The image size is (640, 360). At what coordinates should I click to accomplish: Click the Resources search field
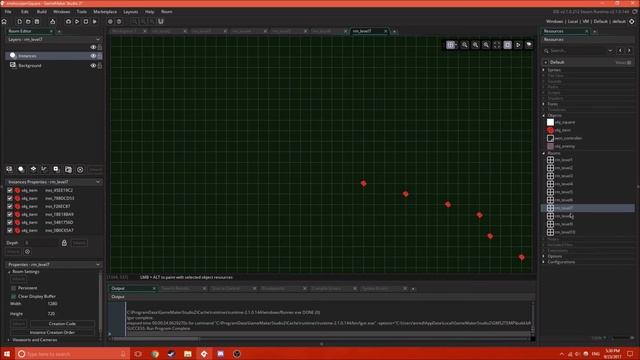[578, 51]
